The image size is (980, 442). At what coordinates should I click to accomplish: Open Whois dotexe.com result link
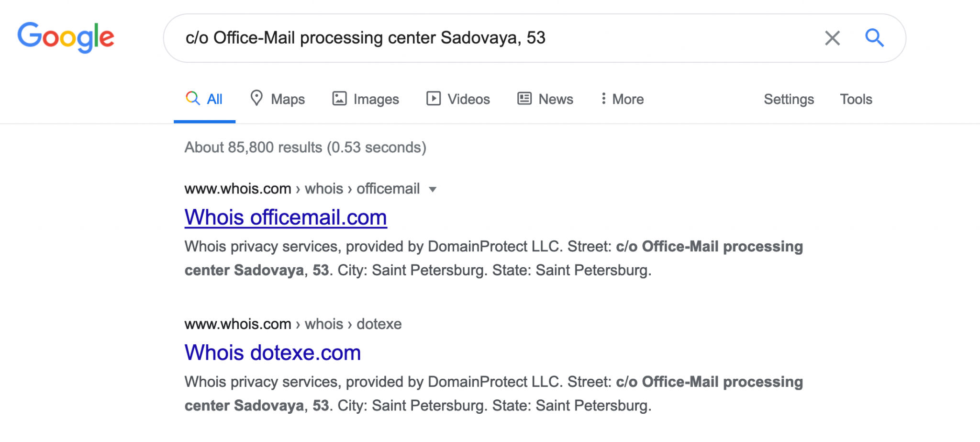(273, 353)
